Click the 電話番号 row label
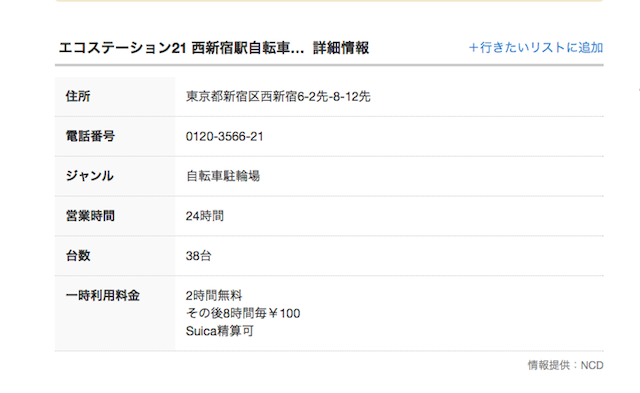The height and width of the screenshot is (393, 640). tap(90, 136)
